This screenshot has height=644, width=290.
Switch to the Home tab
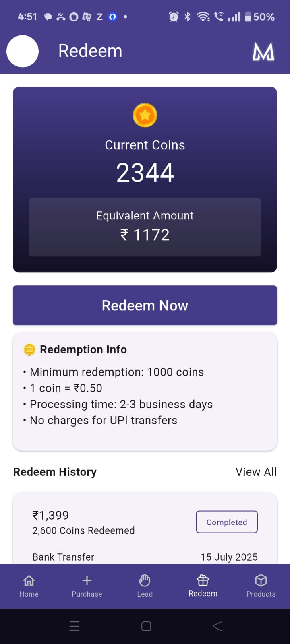[29, 586]
